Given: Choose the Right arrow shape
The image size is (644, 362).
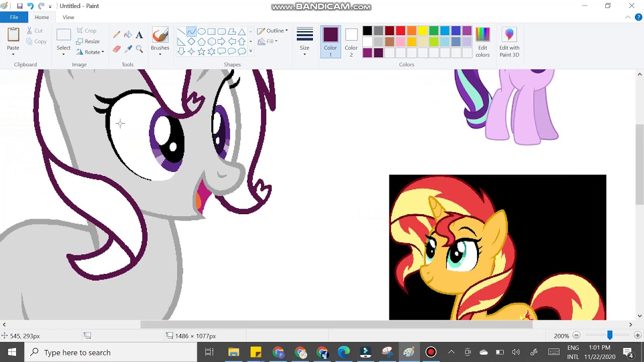Looking at the screenshot, I should tap(221, 42).
